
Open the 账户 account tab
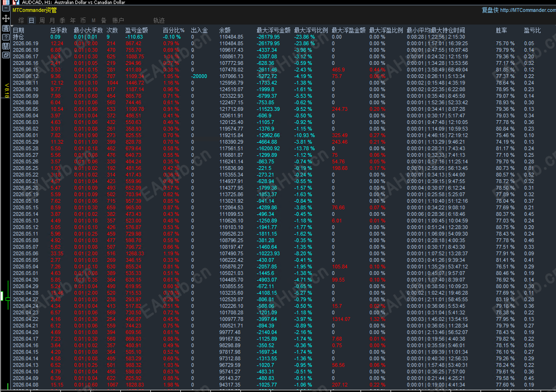(x=118, y=21)
